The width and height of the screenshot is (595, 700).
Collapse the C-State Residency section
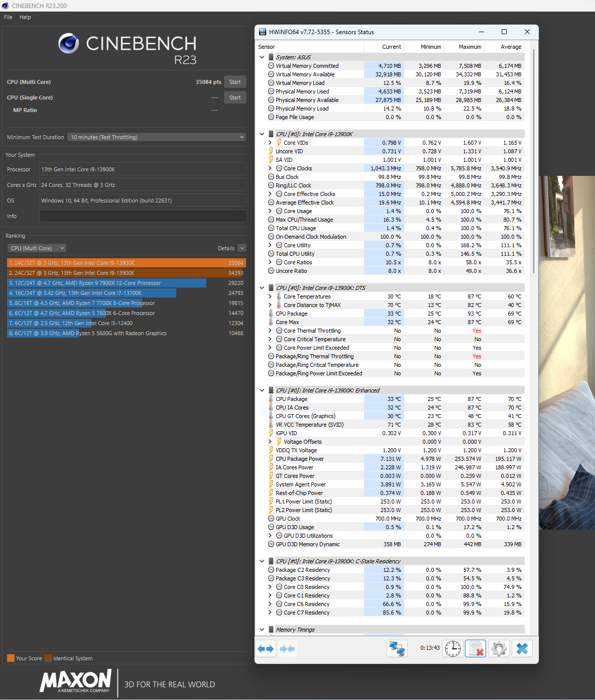tap(262, 561)
